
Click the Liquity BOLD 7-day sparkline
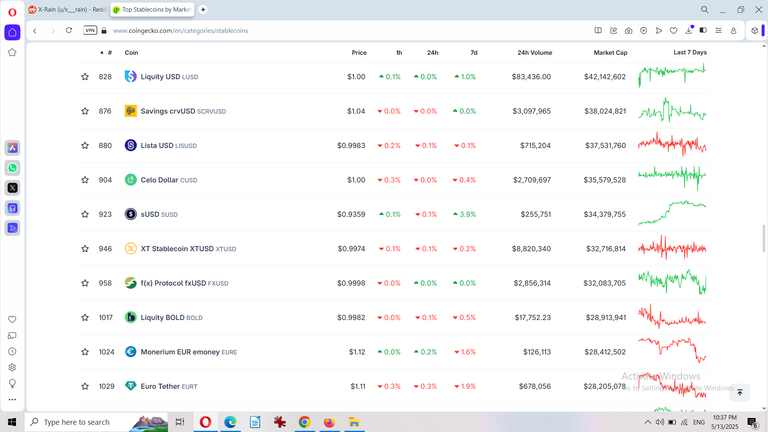[672, 316]
